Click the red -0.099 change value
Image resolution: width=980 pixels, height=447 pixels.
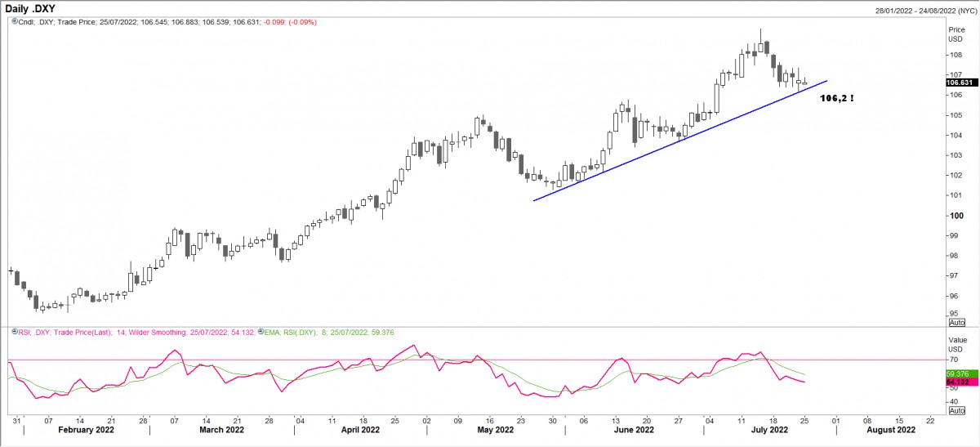(273, 21)
